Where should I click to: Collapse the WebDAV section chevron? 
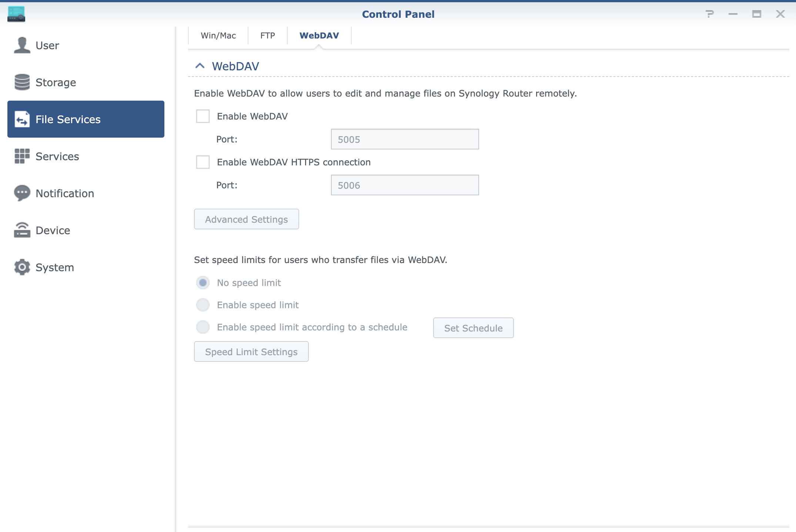point(200,66)
